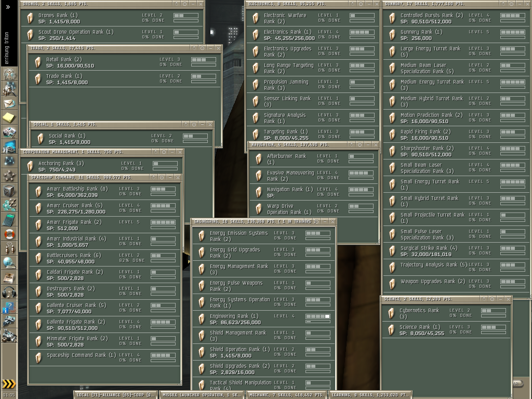This screenshot has width=532, height=399.
Task: Restore the Missile Launcher Operation tab
Action: click(202, 395)
